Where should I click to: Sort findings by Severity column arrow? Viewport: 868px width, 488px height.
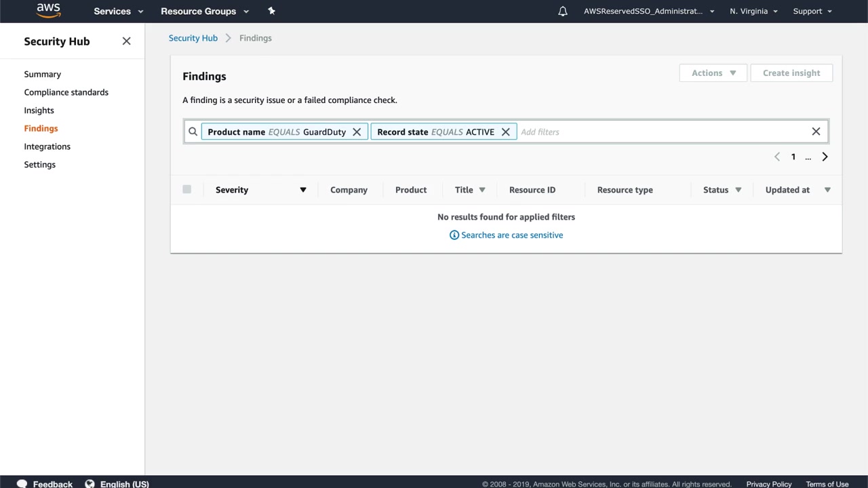[303, 190]
